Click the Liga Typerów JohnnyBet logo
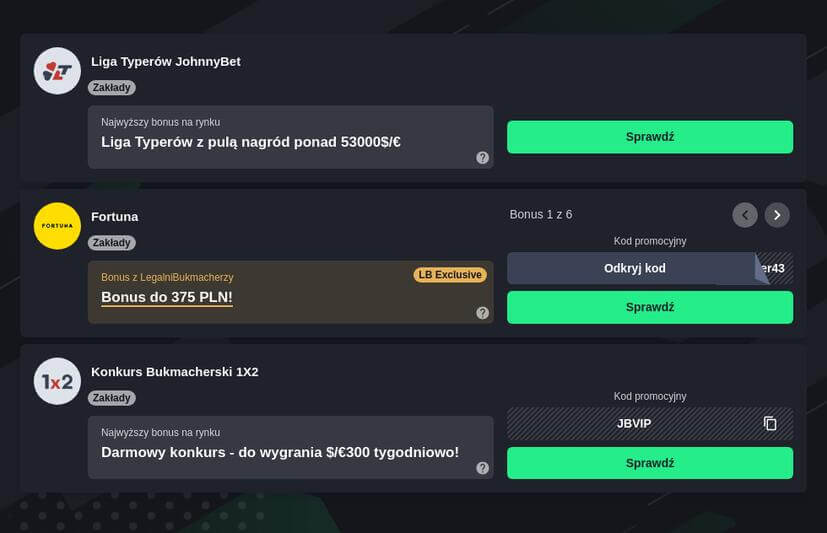Image resolution: width=827 pixels, height=533 pixels. pyautogui.click(x=57, y=71)
